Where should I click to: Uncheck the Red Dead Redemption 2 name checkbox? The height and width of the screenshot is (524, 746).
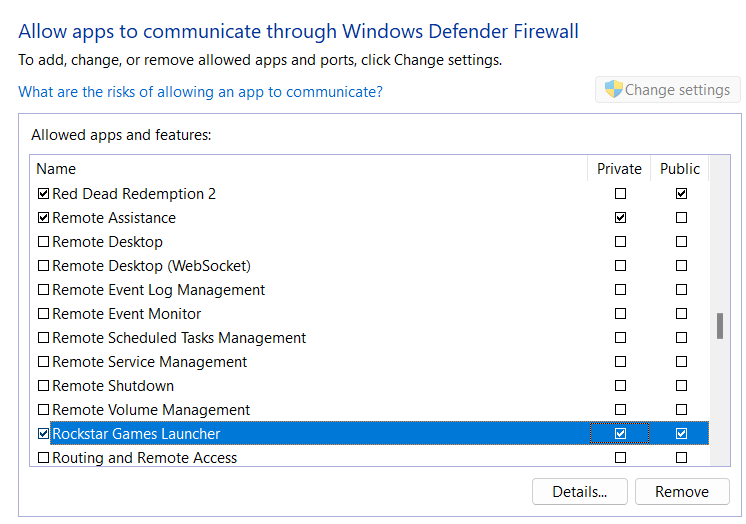point(43,194)
